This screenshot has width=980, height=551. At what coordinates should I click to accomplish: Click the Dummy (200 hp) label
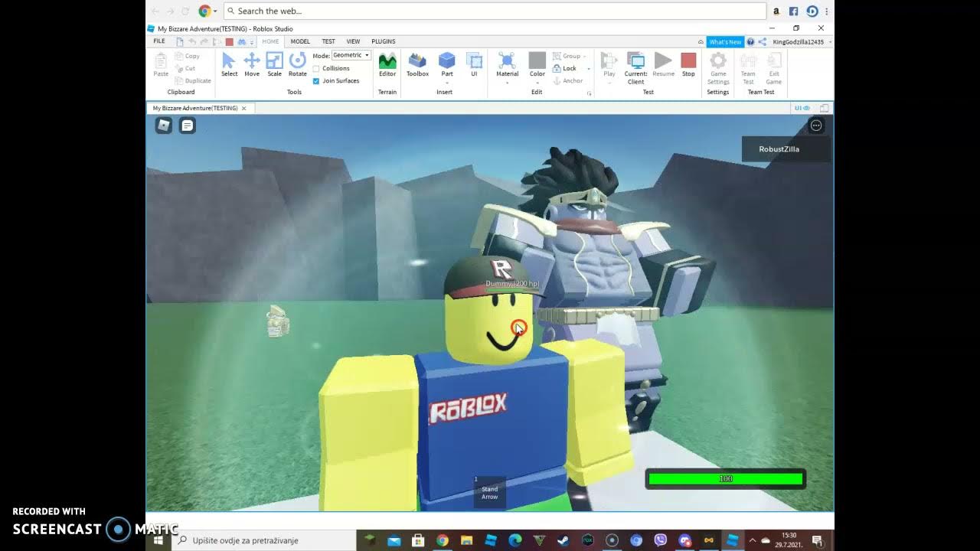512,284
